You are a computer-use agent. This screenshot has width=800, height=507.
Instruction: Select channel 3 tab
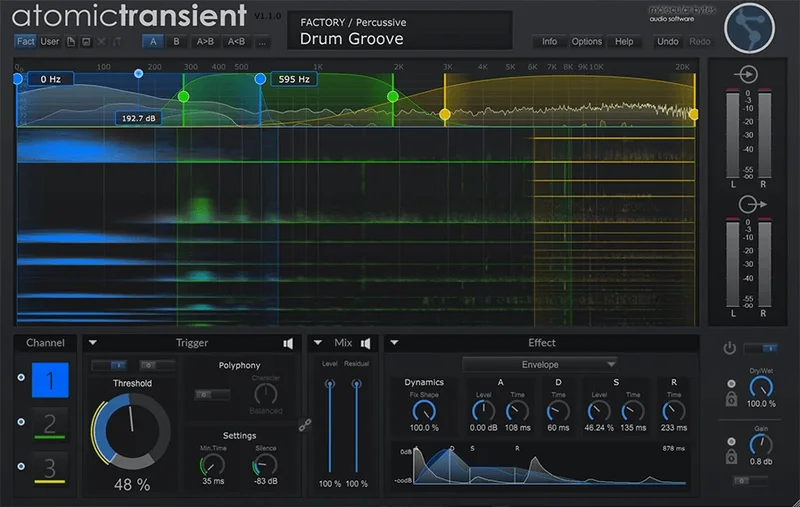(x=50, y=468)
